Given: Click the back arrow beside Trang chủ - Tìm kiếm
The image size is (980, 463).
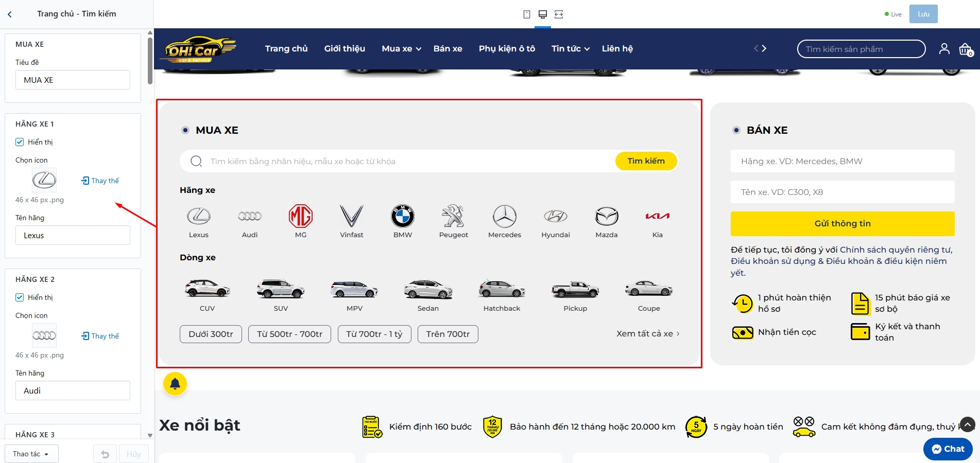Looking at the screenshot, I should 10,14.
